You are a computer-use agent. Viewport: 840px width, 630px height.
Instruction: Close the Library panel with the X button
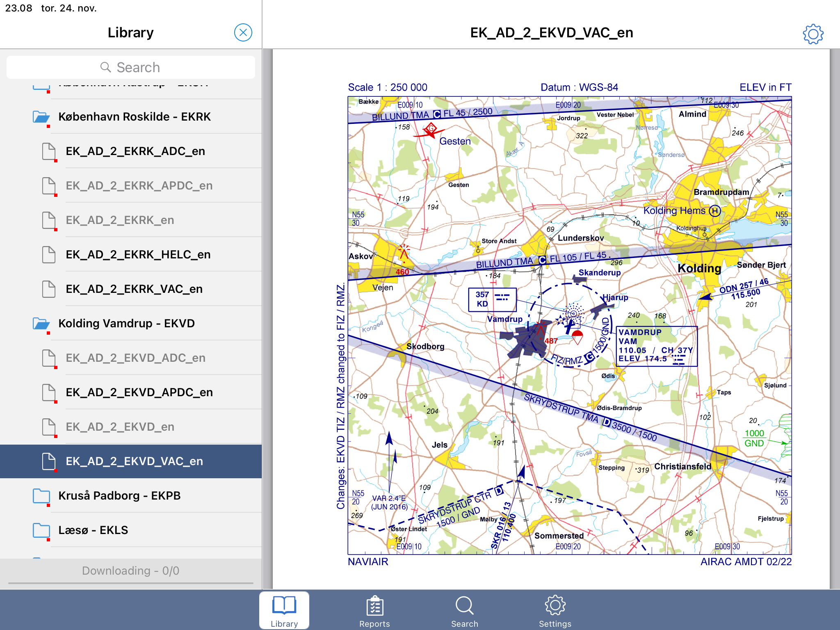tap(243, 32)
